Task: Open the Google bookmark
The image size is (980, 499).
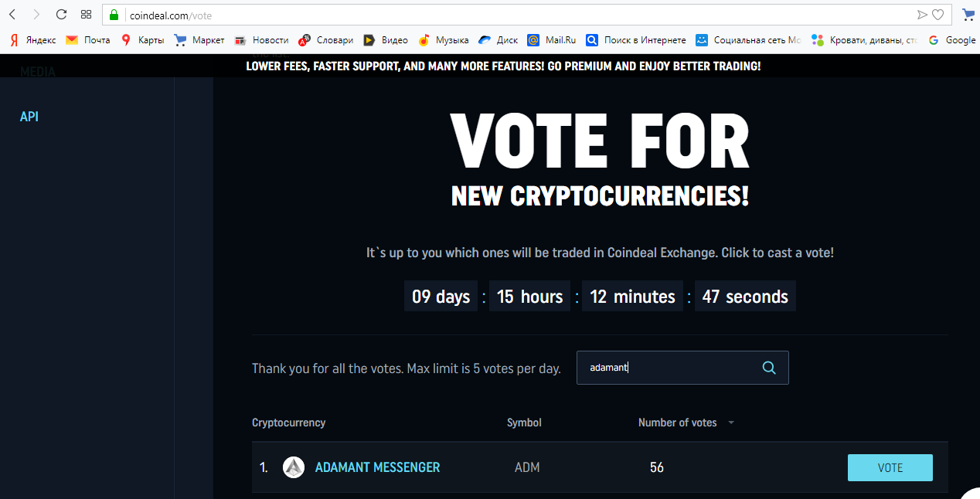Action: click(953, 40)
